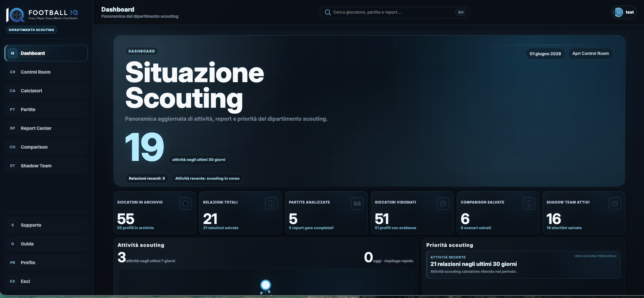Open Report Center from sidebar

tap(46, 128)
